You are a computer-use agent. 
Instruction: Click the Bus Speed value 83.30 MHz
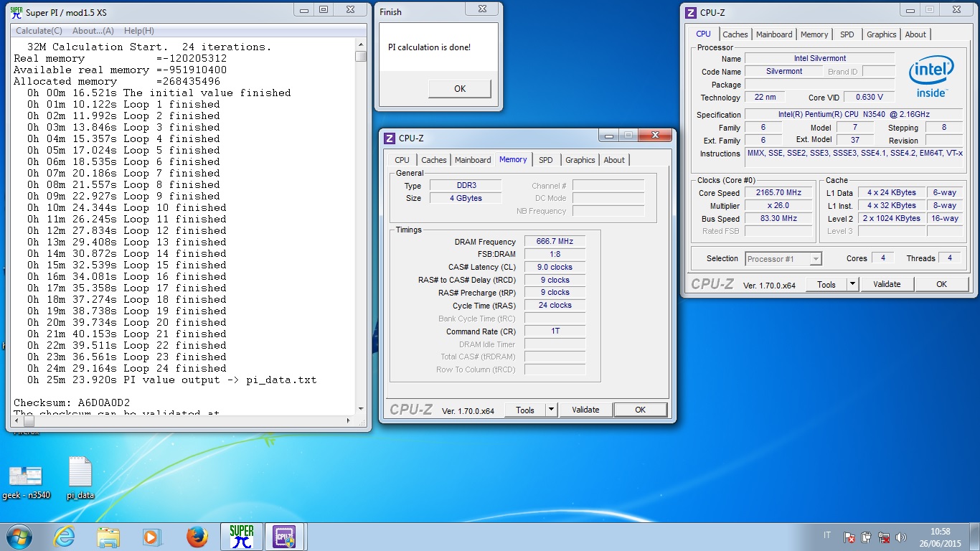[778, 219]
